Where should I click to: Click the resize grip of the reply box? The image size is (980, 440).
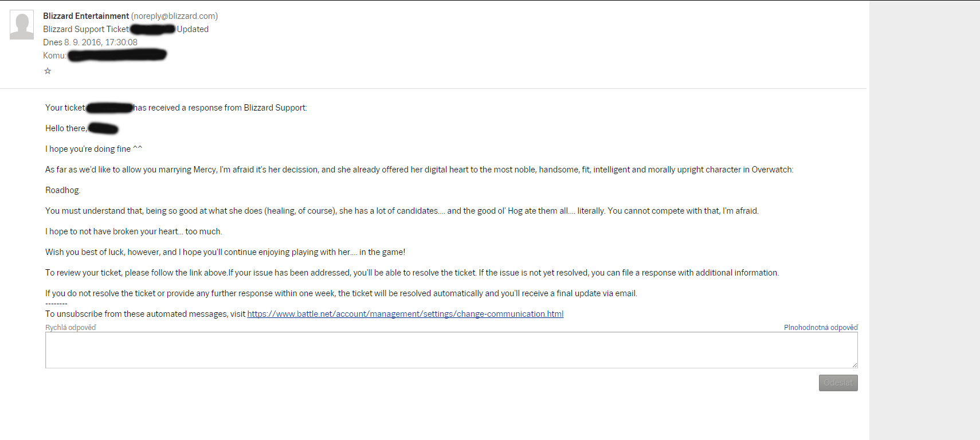pyautogui.click(x=854, y=364)
